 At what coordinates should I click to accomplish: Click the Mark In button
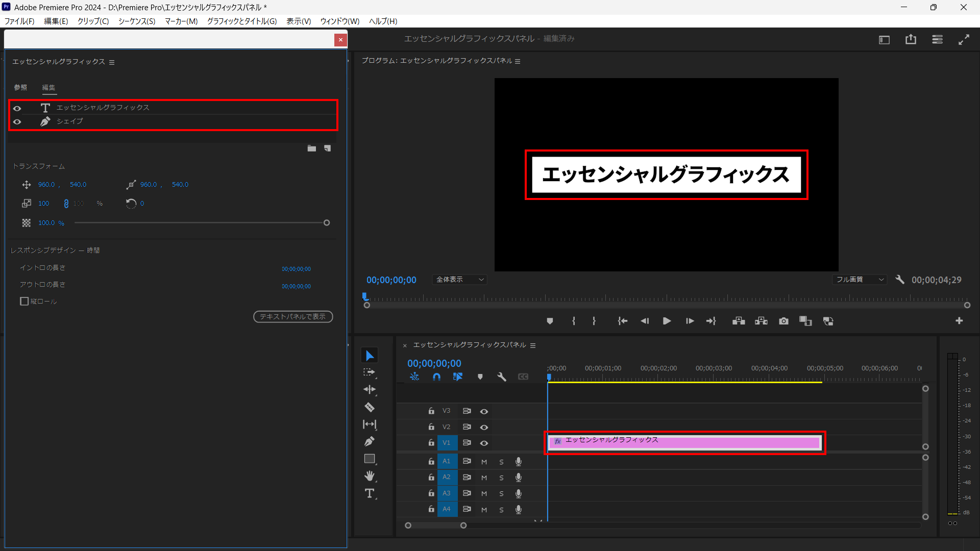(574, 321)
